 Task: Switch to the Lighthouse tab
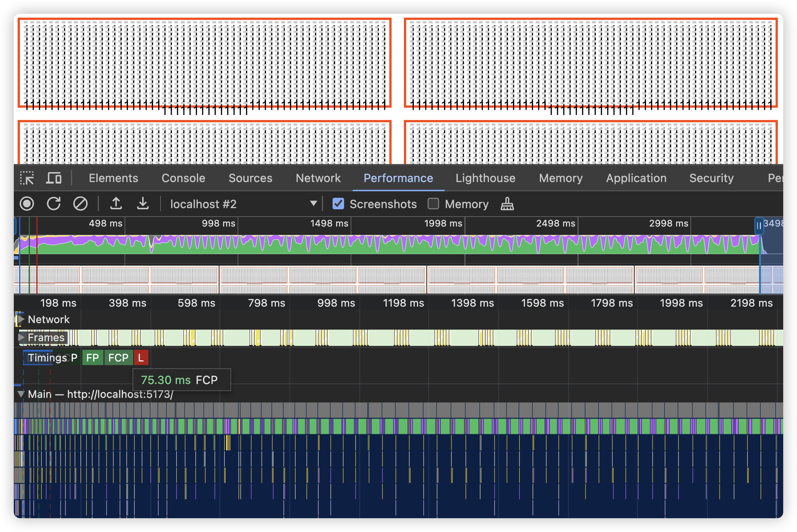coord(485,178)
